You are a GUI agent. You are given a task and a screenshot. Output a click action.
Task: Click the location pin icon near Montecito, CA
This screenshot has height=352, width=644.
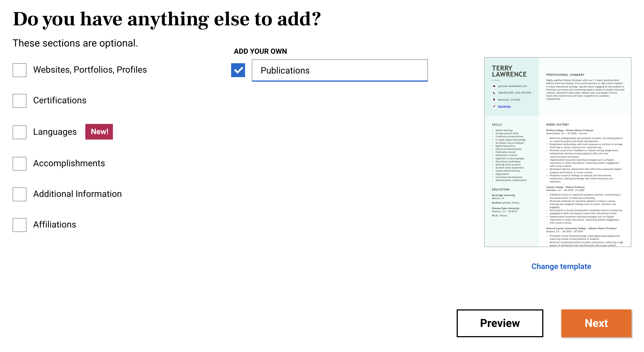coord(494,99)
